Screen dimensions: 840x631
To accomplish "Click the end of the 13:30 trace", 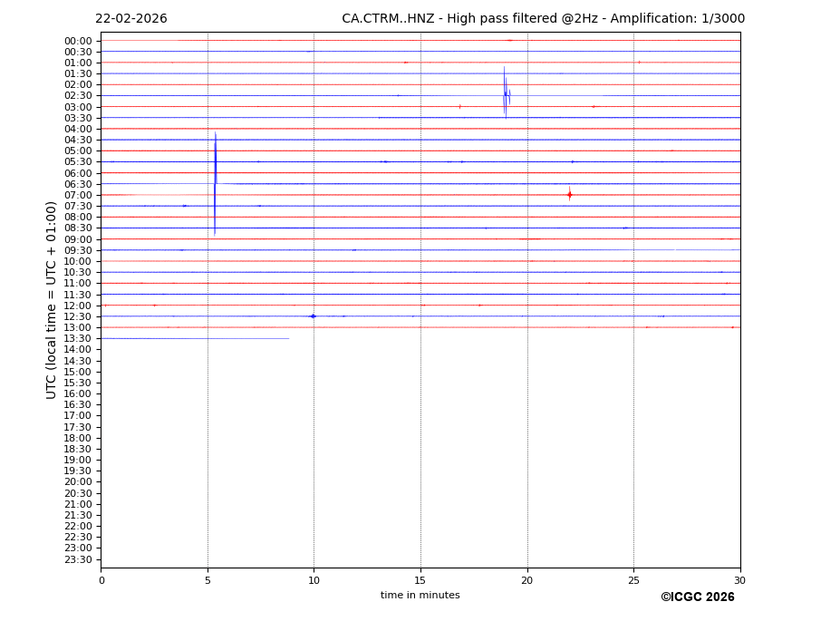I will click(288, 338).
